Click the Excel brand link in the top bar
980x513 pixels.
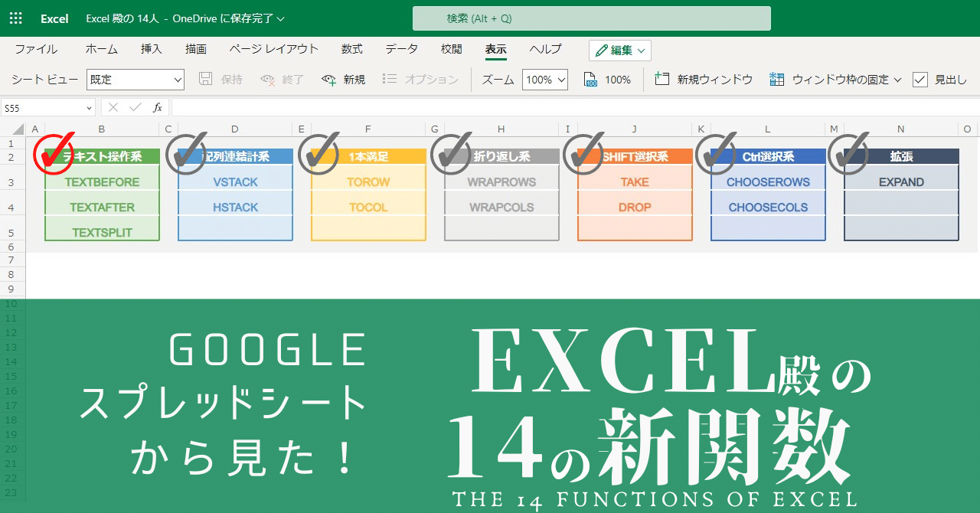coord(54,19)
